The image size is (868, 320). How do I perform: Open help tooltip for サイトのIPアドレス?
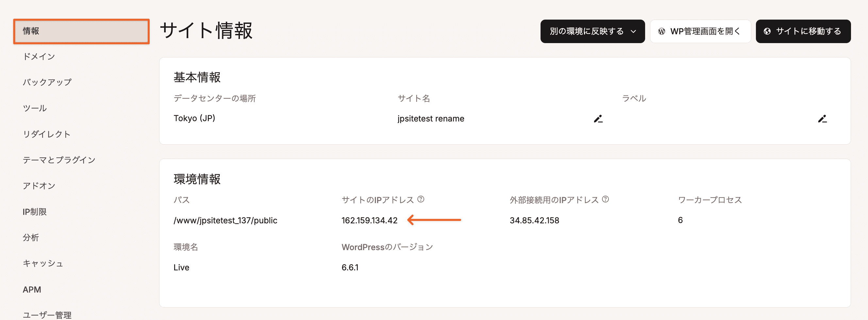(x=421, y=199)
